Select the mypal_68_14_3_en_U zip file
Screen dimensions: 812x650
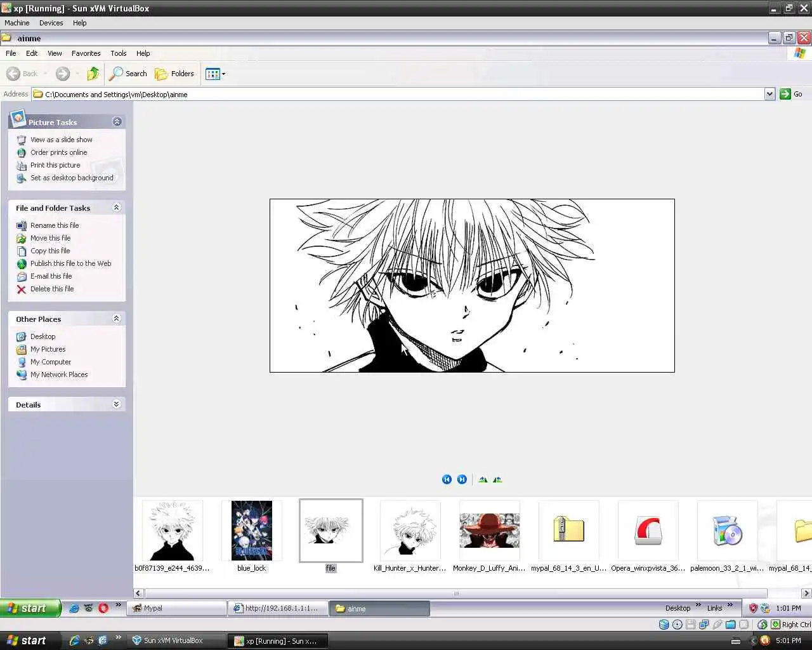pos(569,531)
